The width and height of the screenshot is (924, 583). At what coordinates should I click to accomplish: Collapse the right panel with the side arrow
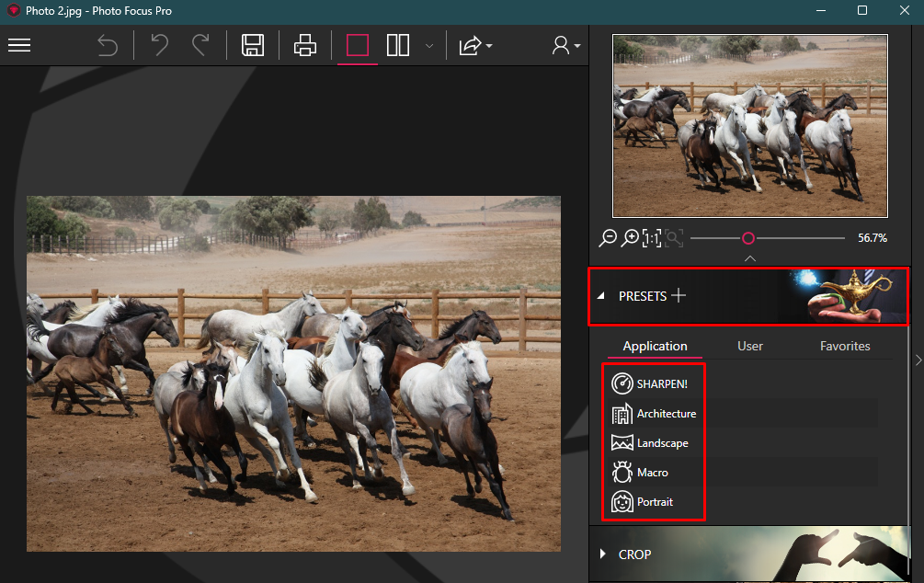(x=918, y=360)
